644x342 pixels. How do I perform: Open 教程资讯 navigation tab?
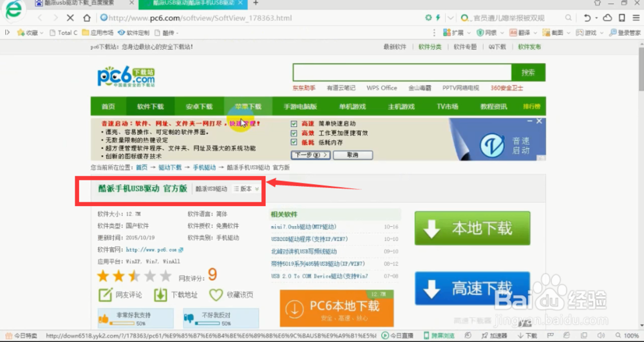(494, 107)
